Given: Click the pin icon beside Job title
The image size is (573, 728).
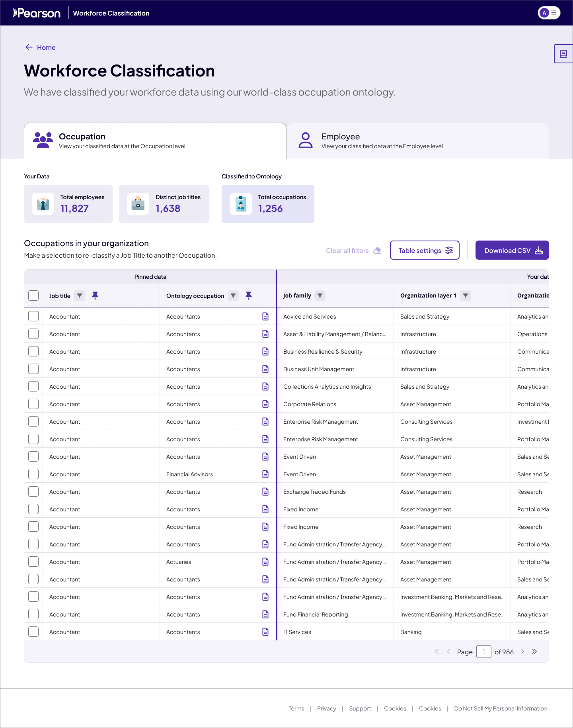Looking at the screenshot, I should click(95, 296).
